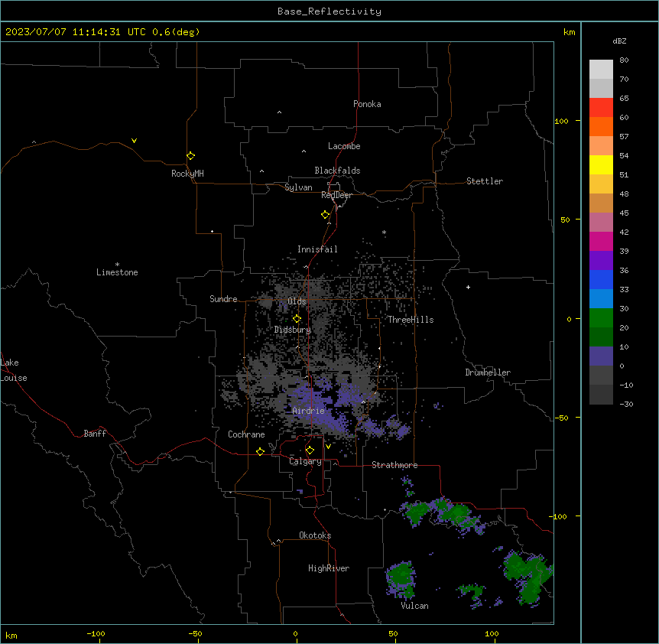Click the asterisk marker northeast of Innisfail

[x=384, y=232]
